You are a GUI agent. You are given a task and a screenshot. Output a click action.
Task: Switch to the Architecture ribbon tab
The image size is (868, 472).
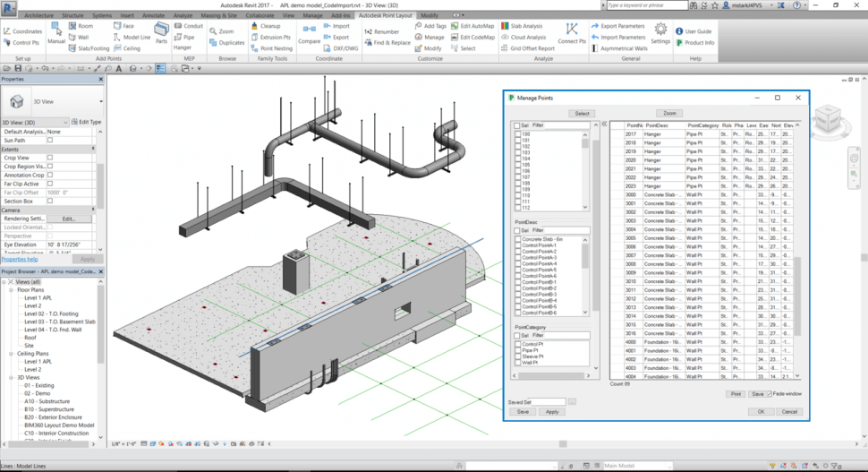pyautogui.click(x=38, y=15)
